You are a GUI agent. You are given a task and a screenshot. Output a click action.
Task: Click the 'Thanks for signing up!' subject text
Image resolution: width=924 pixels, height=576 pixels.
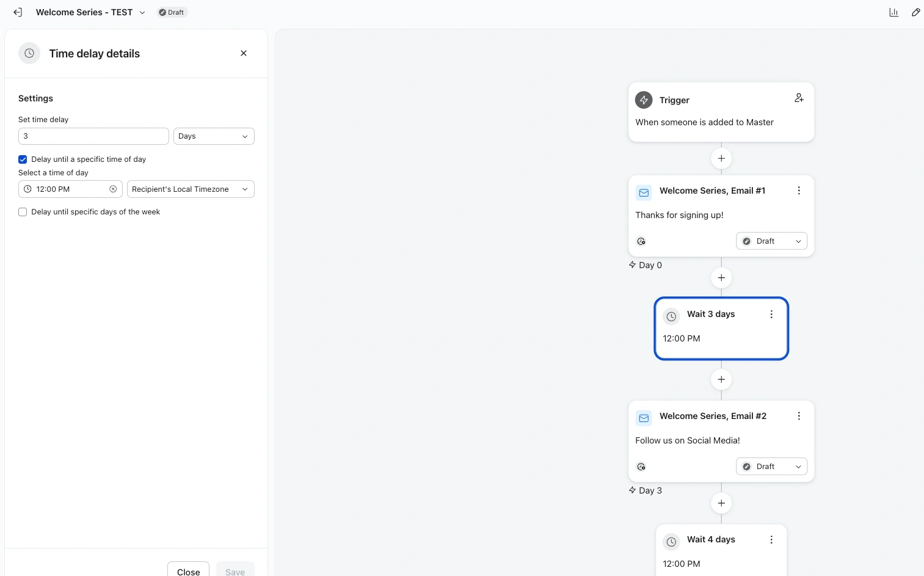pyautogui.click(x=679, y=215)
